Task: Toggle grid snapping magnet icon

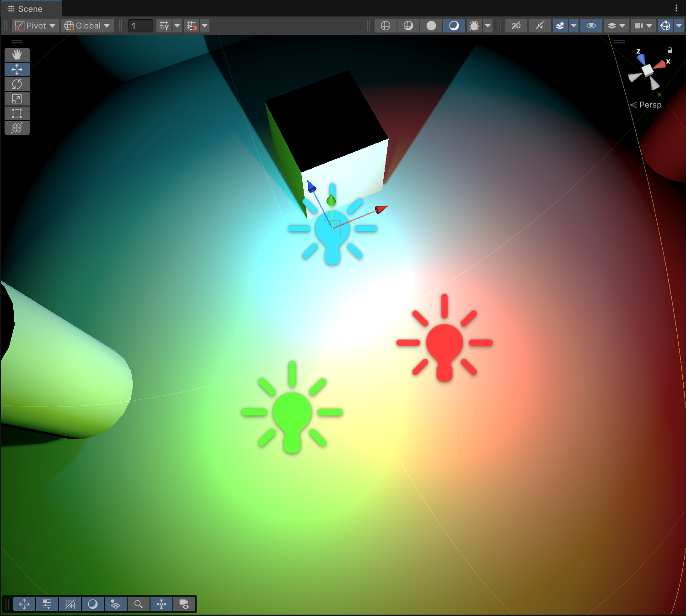Action: click(192, 26)
